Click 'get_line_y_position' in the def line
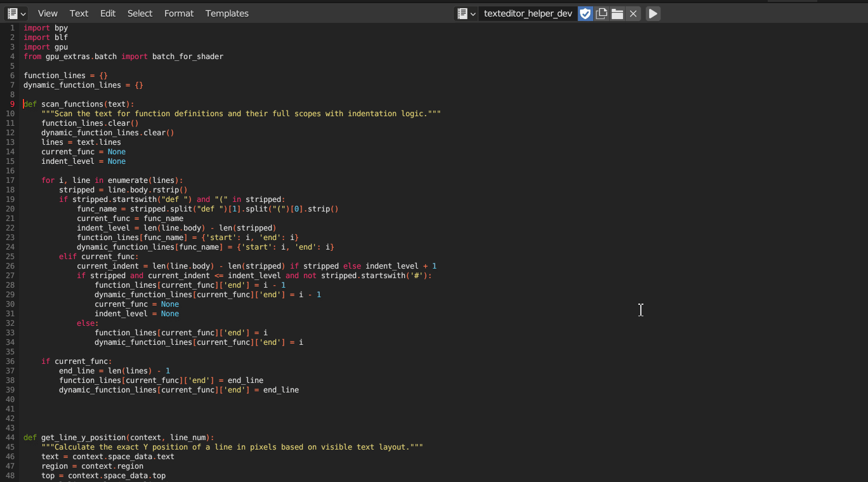868x482 pixels. point(83,438)
